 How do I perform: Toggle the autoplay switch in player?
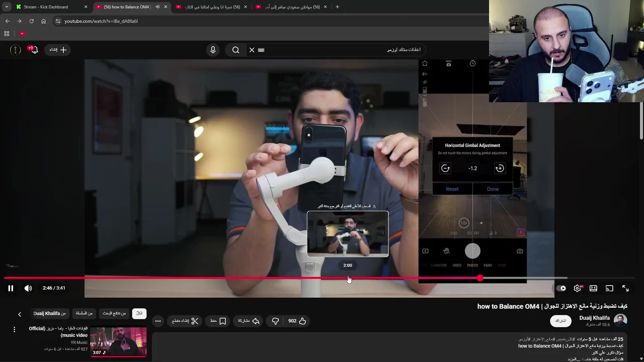[561, 288]
